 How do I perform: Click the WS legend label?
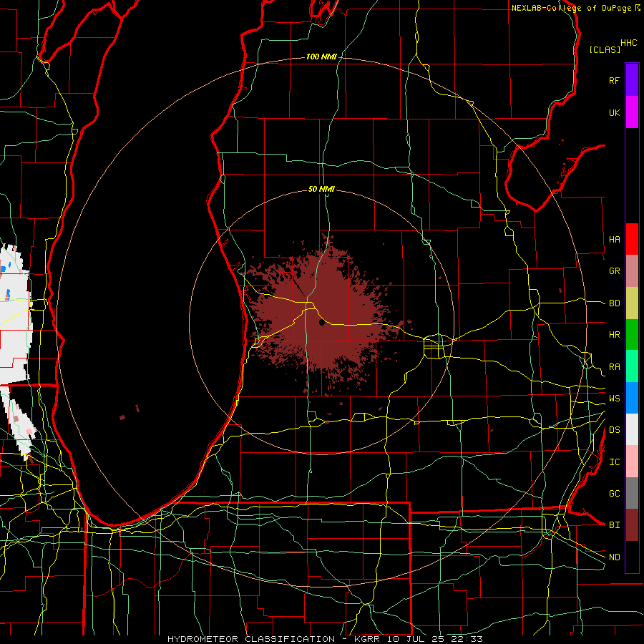pyautogui.click(x=614, y=398)
